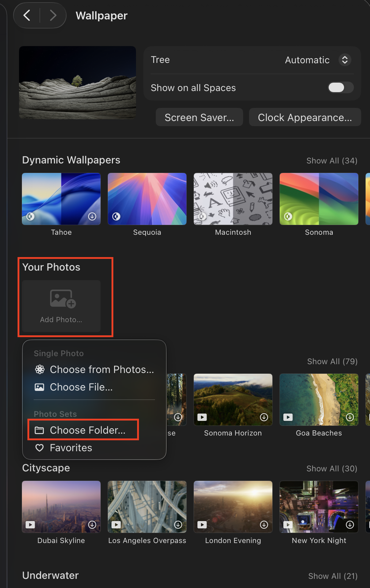
Task: Expand Show All (34) dynamic wallpapers
Action: pos(332,161)
